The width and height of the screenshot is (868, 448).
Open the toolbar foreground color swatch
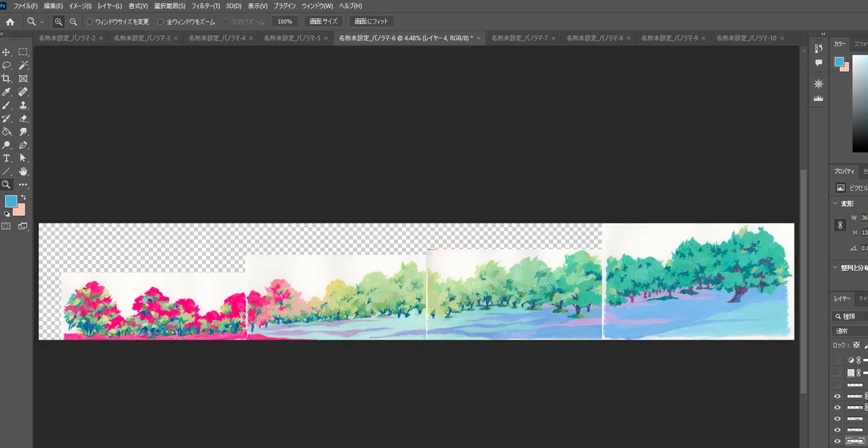tap(11, 201)
